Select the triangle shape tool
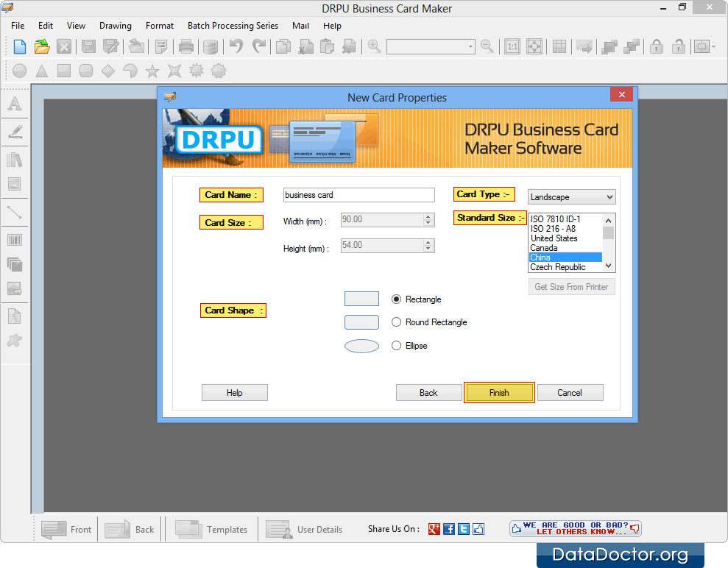Viewport: 728px width, 568px height. (42, 71)
